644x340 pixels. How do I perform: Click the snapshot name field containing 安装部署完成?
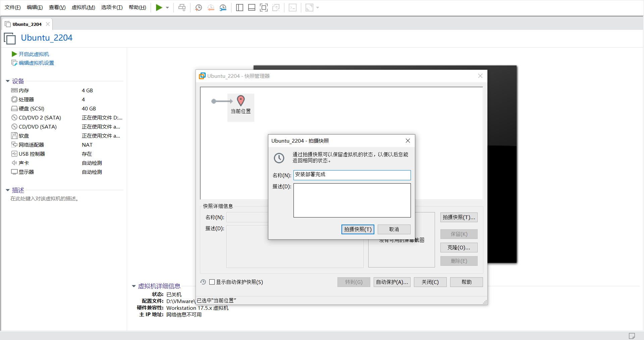tap(352, 175)
